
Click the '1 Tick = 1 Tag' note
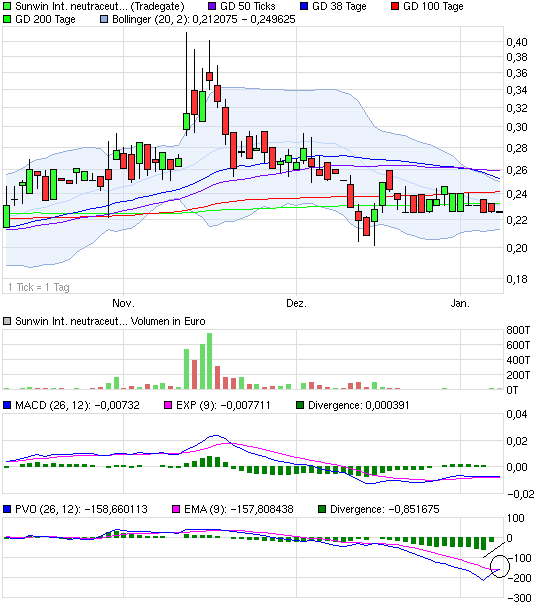(x=39, y=287)
